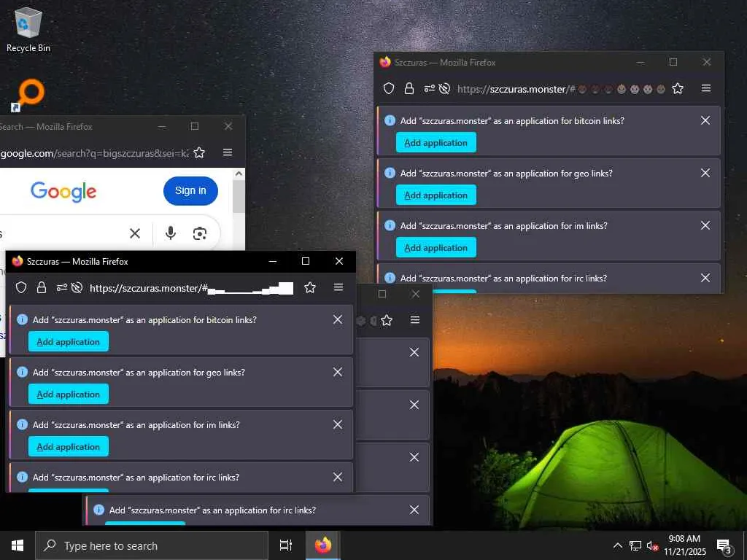
Task: Click the microphone voice-search icon on Google
Action: pos(171,233)
